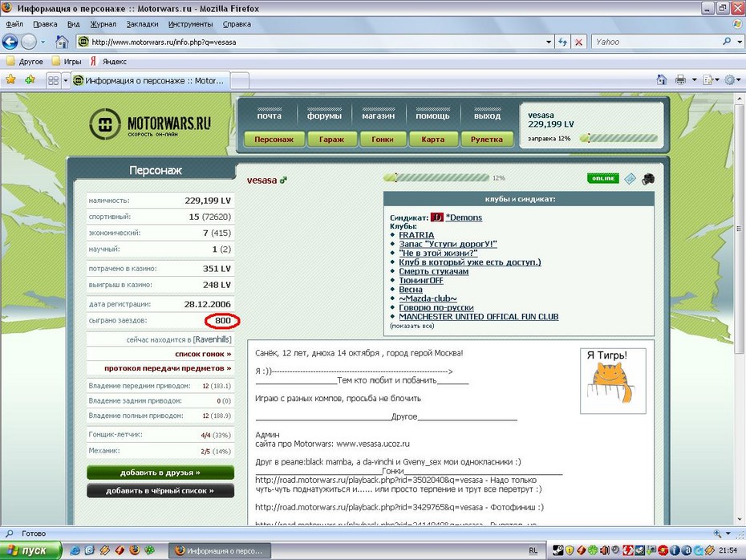The image size is (746, 560).
Task: Open the список гонок link
Action: tap(203, 354)
